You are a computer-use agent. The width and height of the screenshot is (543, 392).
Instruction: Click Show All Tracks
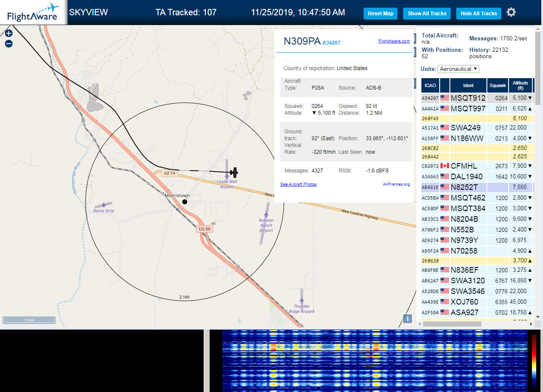427,13
